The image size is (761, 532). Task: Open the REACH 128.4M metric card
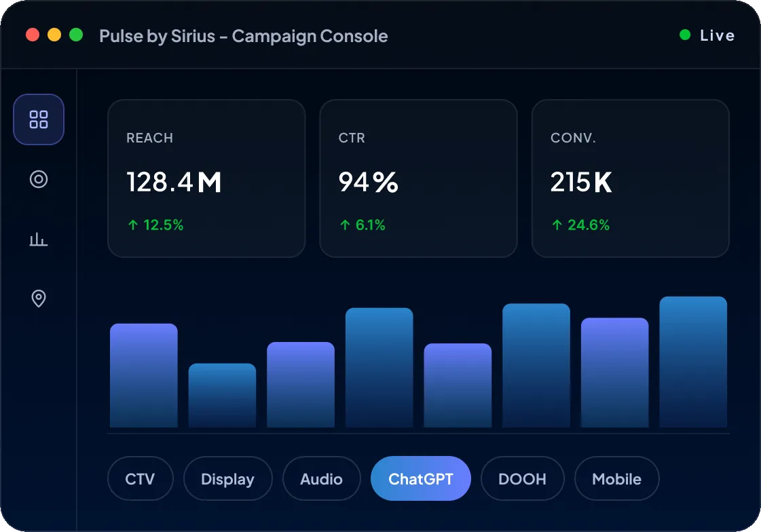coord(206,178)
